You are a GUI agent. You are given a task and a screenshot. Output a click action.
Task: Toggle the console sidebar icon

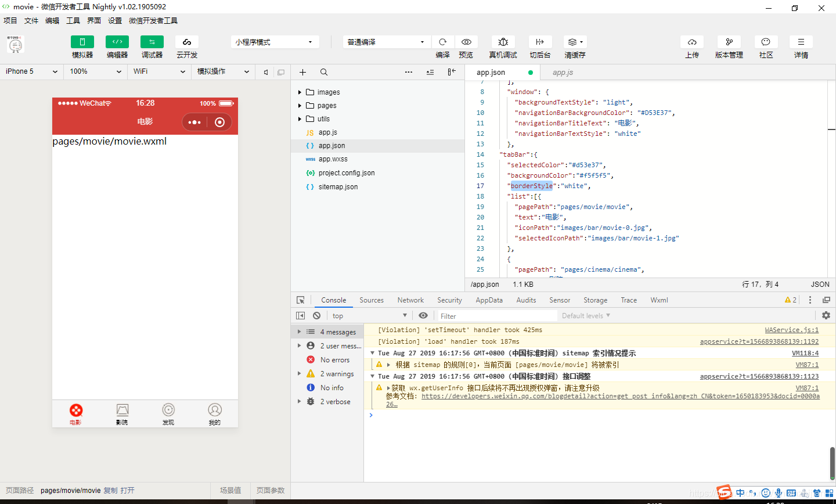(300, 316)
